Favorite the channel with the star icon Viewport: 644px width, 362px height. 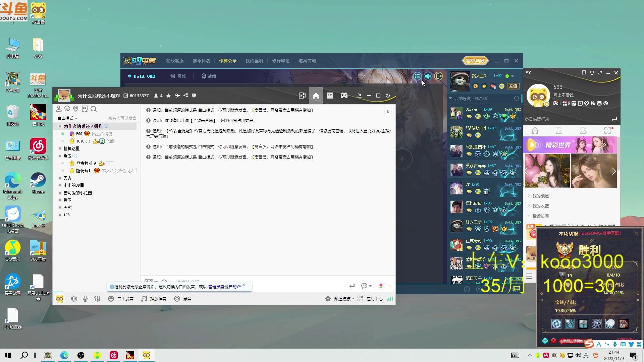(168, 96)
